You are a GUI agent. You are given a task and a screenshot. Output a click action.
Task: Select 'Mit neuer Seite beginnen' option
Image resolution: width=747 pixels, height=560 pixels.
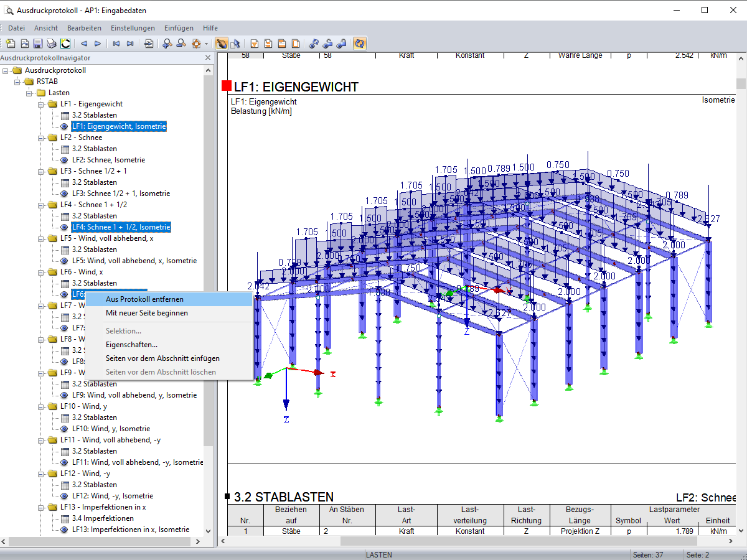(146, 313)
